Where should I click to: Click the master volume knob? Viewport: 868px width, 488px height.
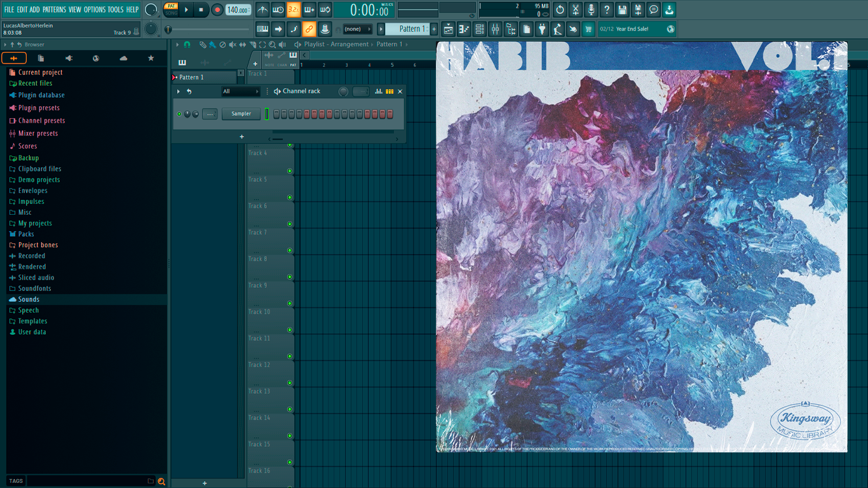click(151, 10)
